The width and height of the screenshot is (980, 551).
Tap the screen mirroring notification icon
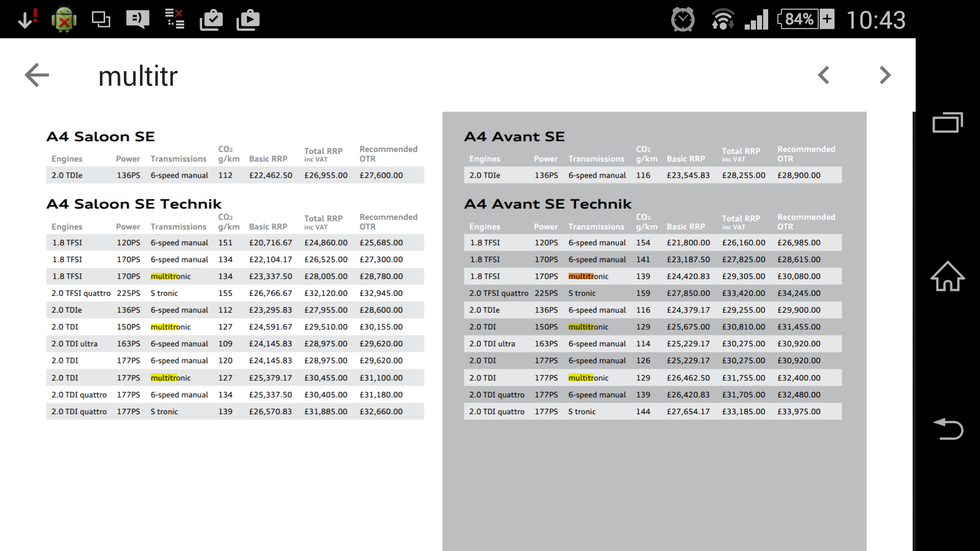101,19
